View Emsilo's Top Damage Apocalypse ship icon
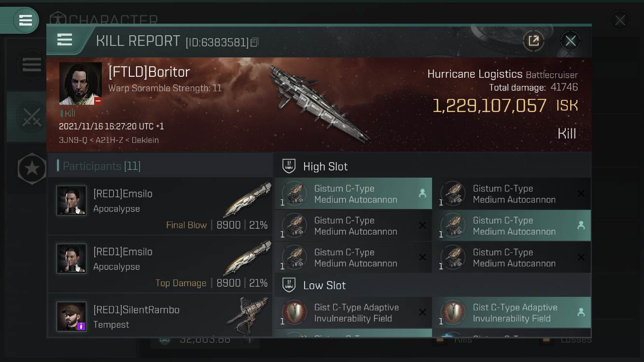Screen dimensions: 644x362 [x=247, y=258]
